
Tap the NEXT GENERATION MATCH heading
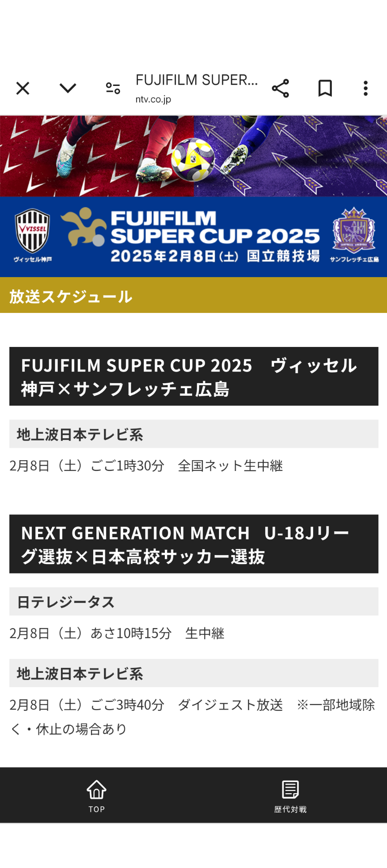(x=193, y=544)
